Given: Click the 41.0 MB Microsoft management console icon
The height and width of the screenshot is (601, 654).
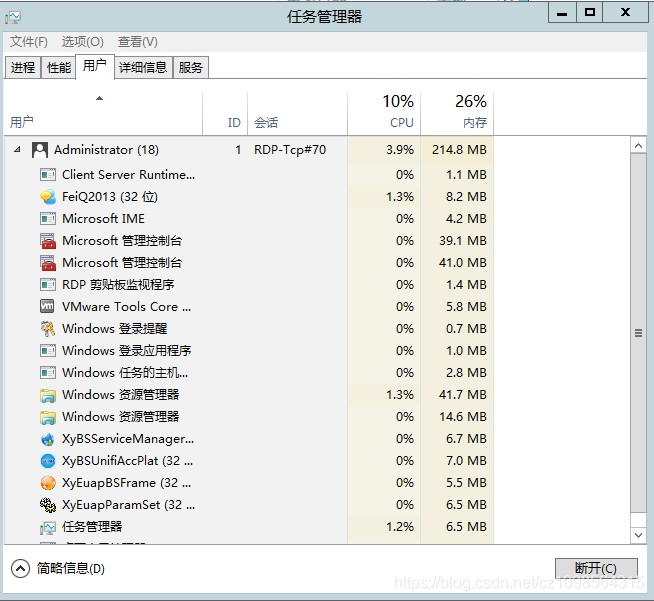Looking at the screenshot, I should (x=48, y=263).
